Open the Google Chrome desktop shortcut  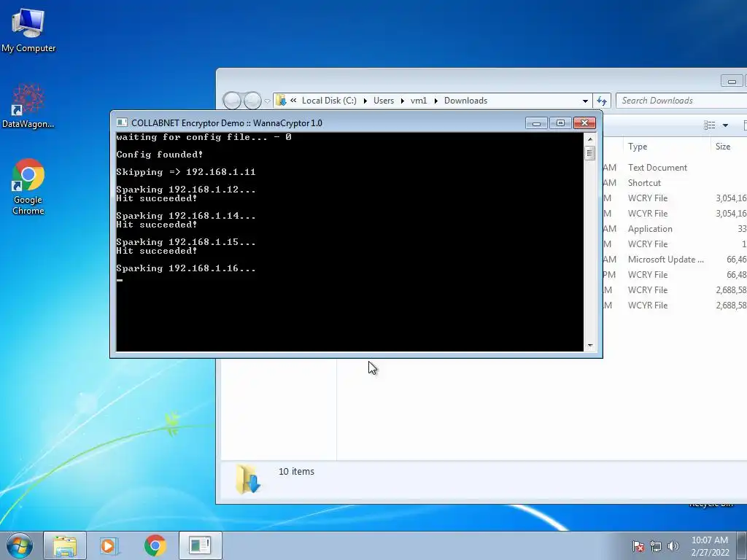tap(28, 187)
